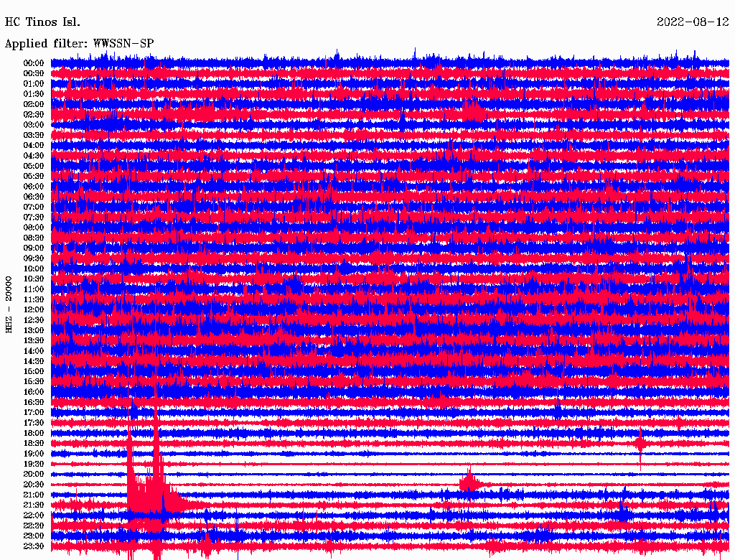735x560 pixels.
Task: Click the 11:30 time label
Action: pyautogui.click(x=34, y=299)
